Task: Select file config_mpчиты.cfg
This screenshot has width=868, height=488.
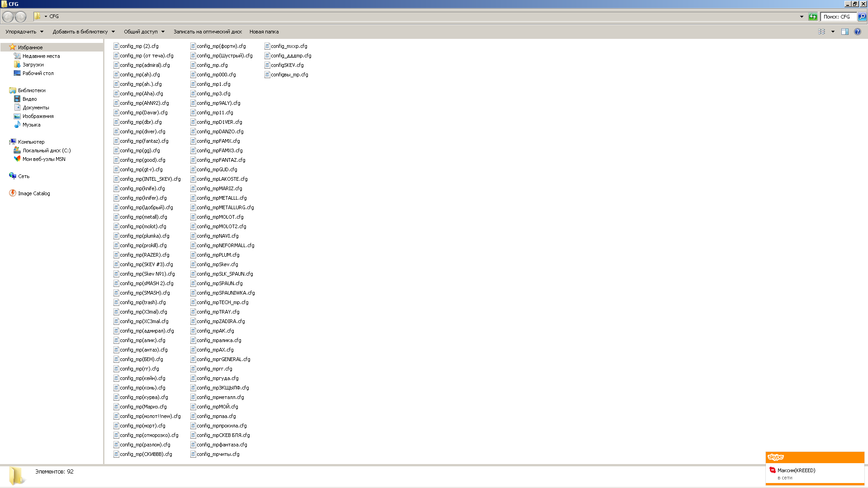Action: pos(215,454)
